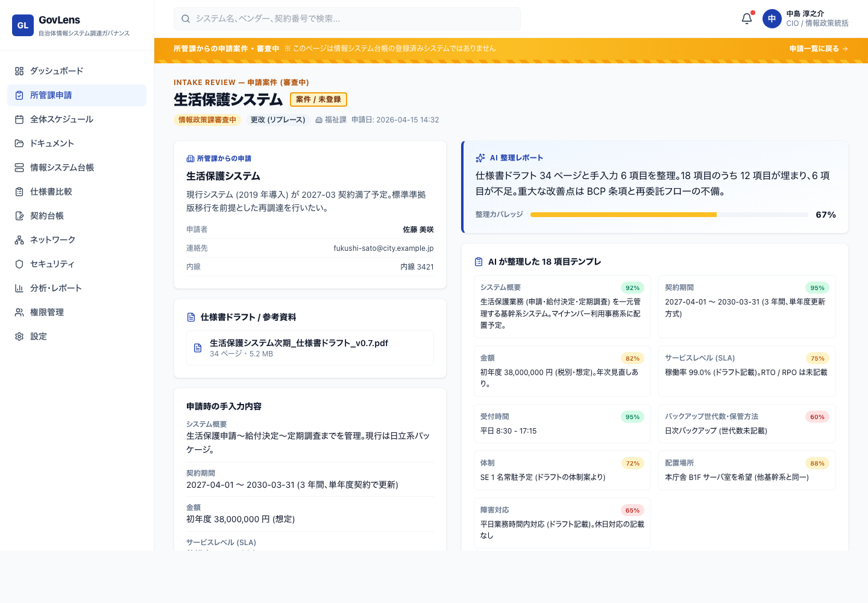This screenshot has height=603, width=868.
Task: Open the 情報システム台帳 section
Action: 62,167
